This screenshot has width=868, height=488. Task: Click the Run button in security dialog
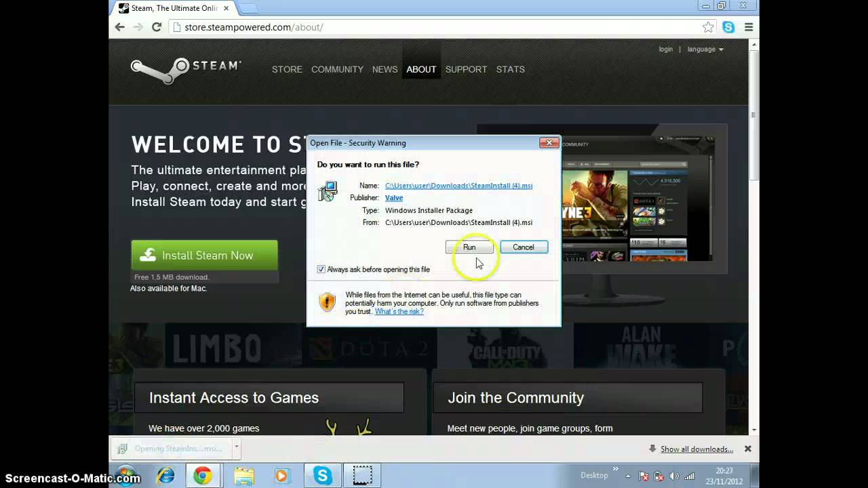(x=469, y=247)
